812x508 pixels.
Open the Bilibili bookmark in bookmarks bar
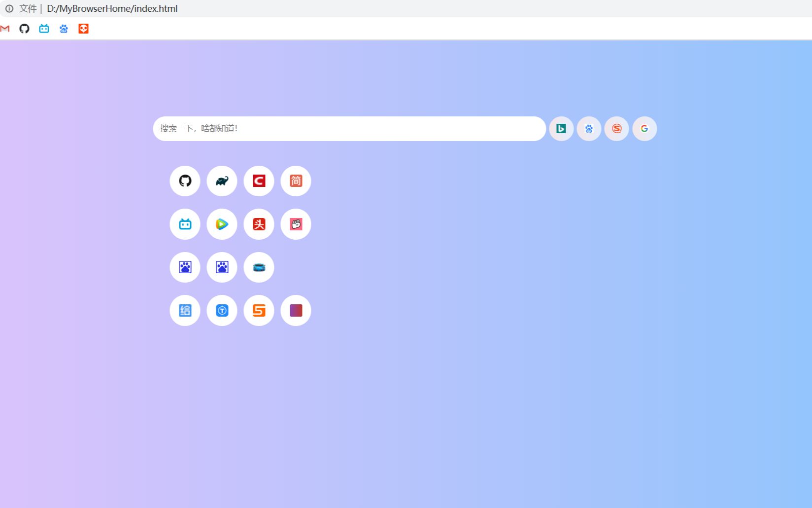44,29
